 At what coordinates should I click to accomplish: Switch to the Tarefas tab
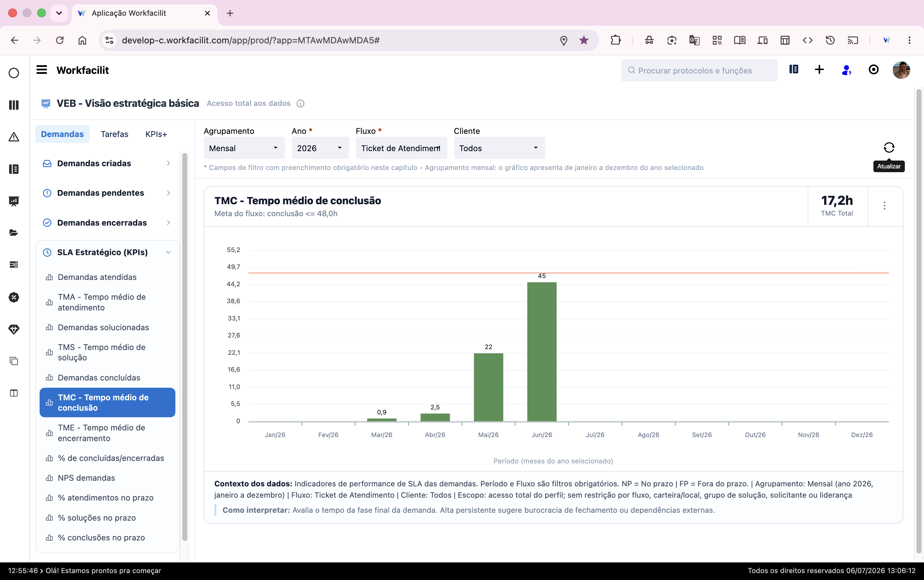coord(114,134)
